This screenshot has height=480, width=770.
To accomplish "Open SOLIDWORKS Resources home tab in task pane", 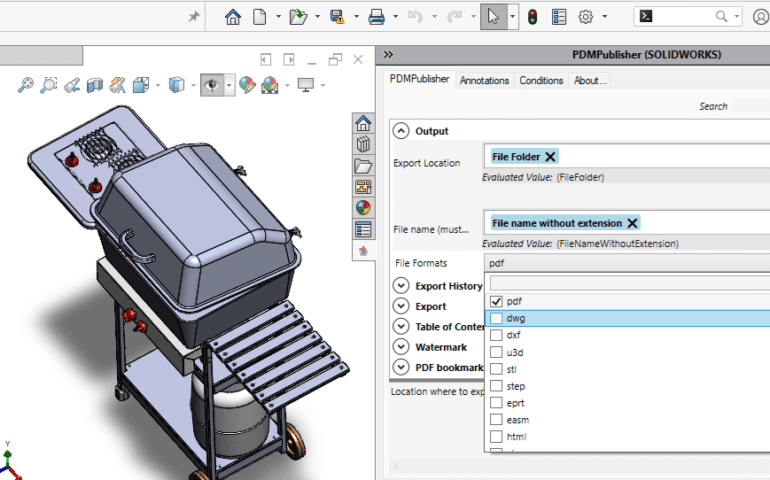I will (363, 123).
